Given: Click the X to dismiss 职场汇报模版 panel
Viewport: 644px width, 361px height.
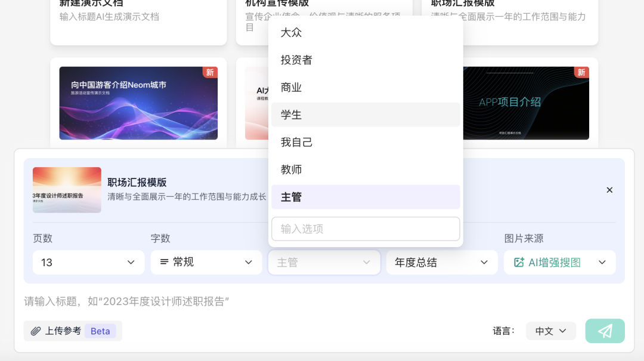Looking at the screenshot, I should click(609, 190).
